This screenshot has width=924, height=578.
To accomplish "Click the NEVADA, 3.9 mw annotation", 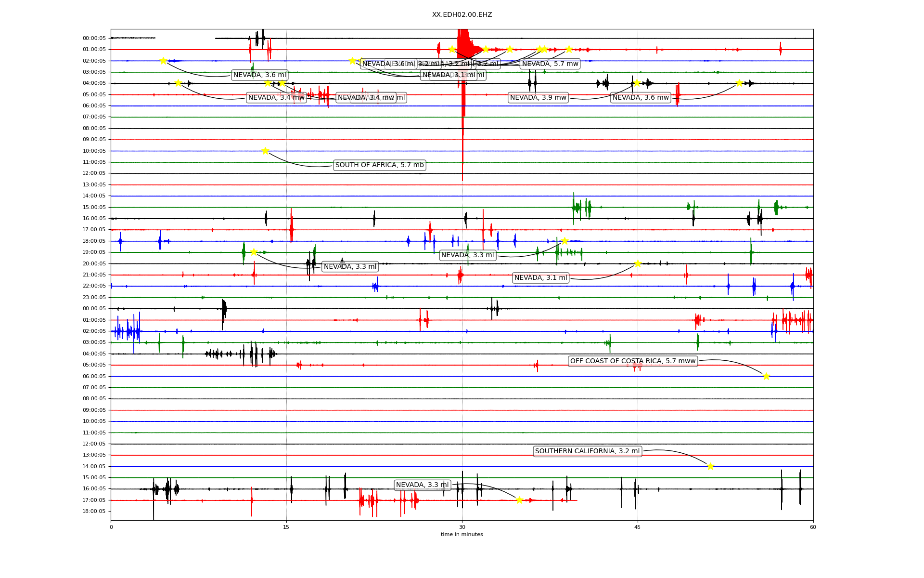I will point(538,98).
